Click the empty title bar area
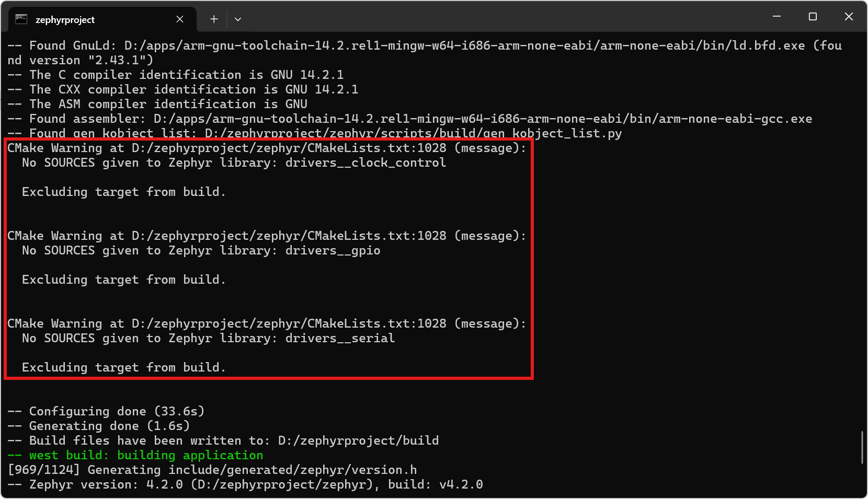 point(497,17)
